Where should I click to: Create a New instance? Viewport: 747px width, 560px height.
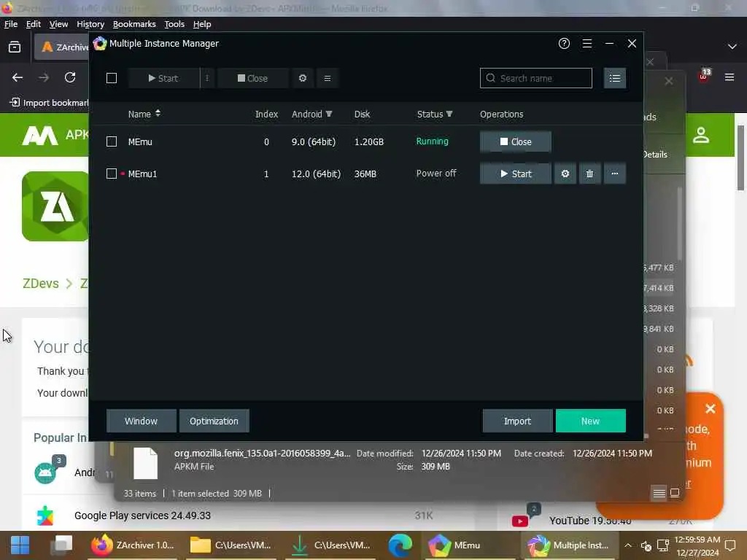coord(590,421)
